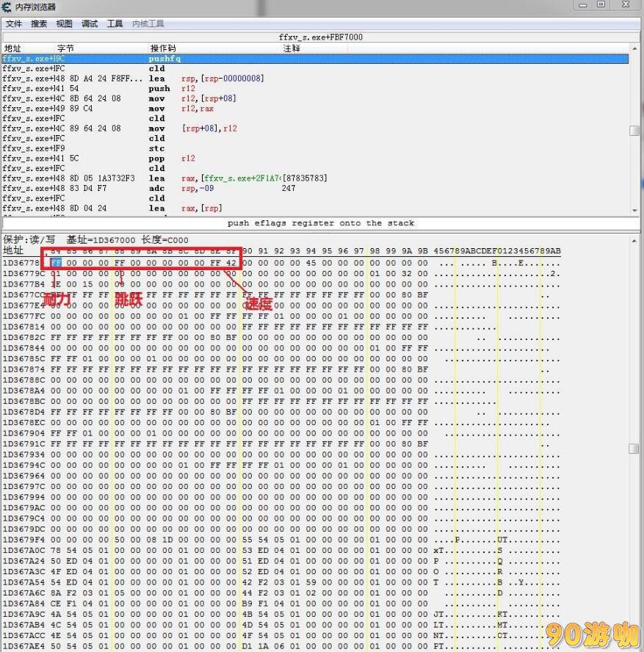The height and width of the screenshot is (652, 644).
Task: Click the disassembler scrollbar thumb
Action: click(x=634, y=131)
